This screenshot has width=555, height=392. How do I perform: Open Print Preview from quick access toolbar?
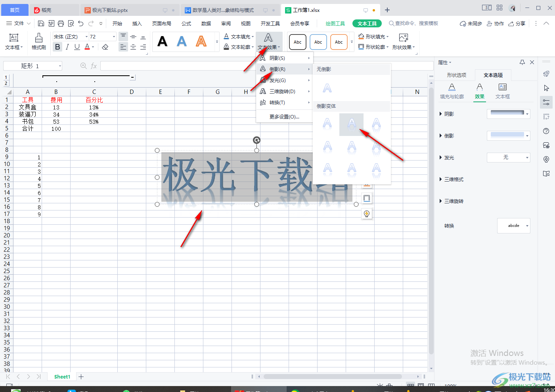(x=71, y=24)
